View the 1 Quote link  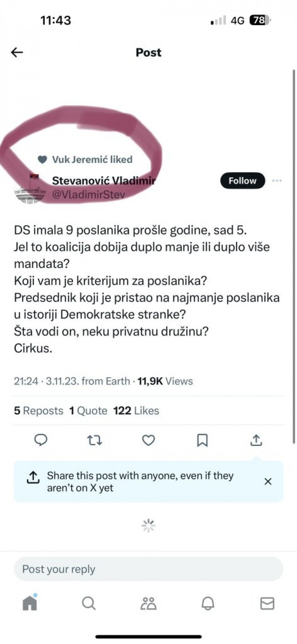point(88,411)
